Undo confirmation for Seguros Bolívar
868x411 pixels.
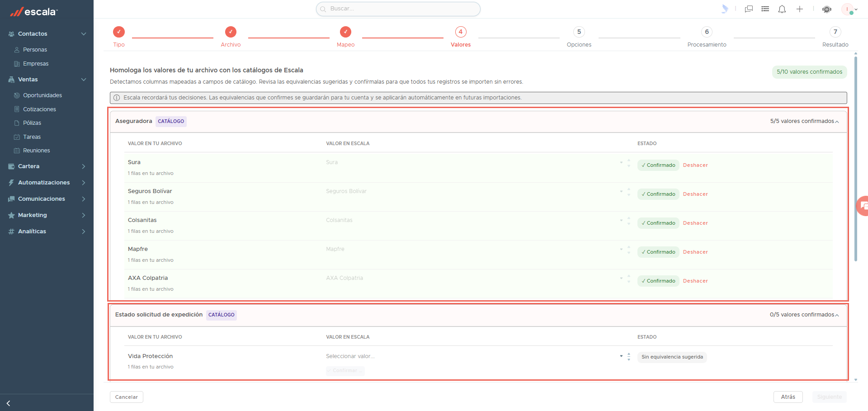pos(695,194)
